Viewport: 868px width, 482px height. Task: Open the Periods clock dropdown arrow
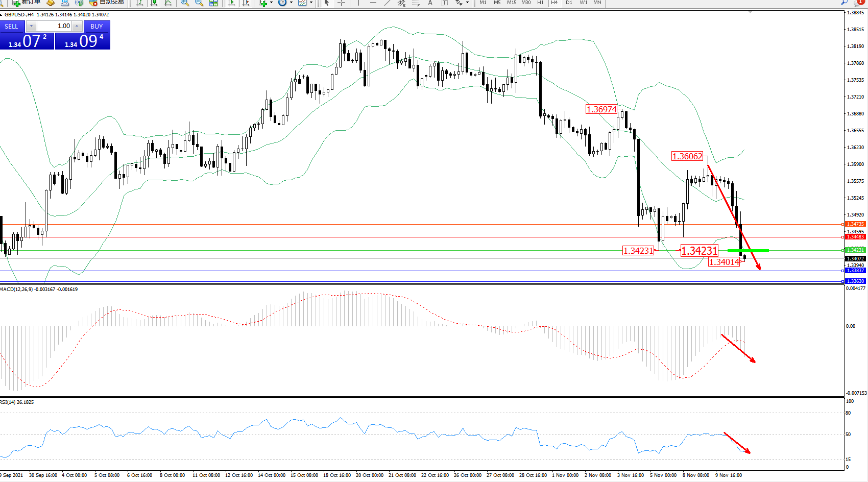tap(291, 3)
